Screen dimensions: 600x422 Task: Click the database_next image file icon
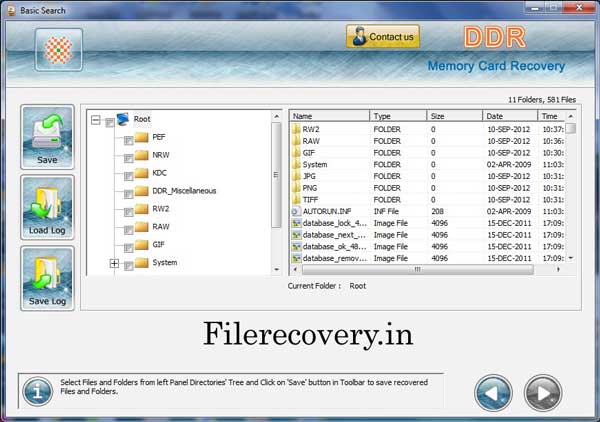296,235
